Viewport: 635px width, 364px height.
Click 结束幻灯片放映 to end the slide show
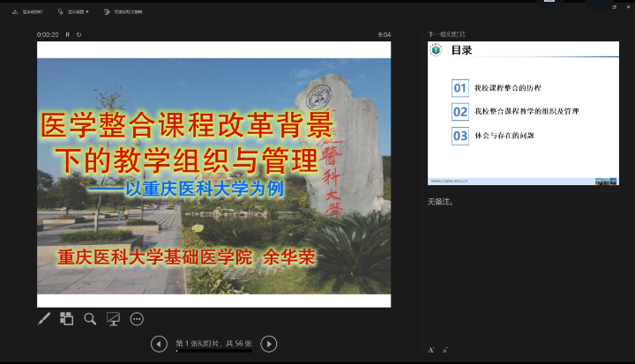pos(123,11)
